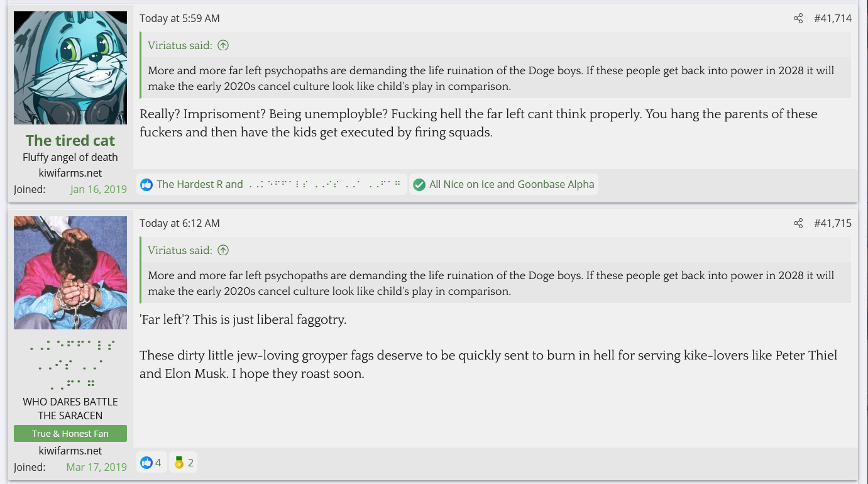Click the share icon for post #41,714
This screenshot has width=868, height=484.
(798, 19)
